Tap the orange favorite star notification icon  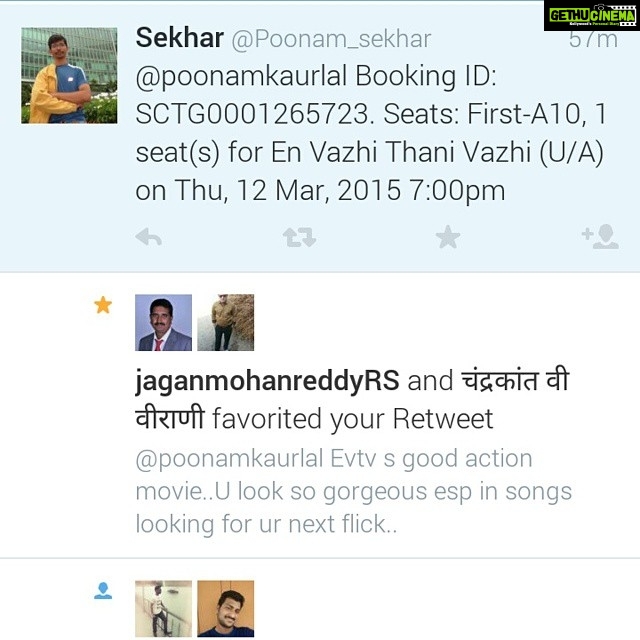point(103,305)
